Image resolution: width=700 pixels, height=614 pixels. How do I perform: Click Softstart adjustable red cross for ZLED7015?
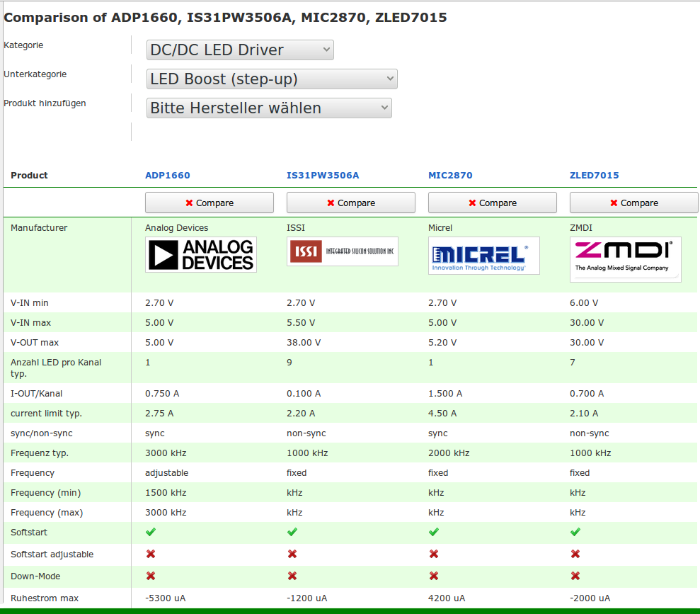[x=575, y=554]
